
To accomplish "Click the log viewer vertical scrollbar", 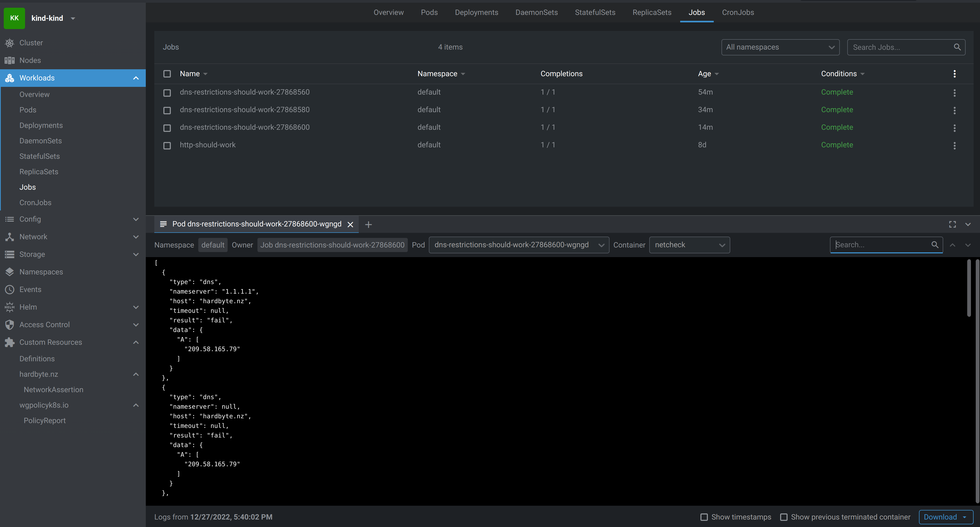I will pos(969,288).
